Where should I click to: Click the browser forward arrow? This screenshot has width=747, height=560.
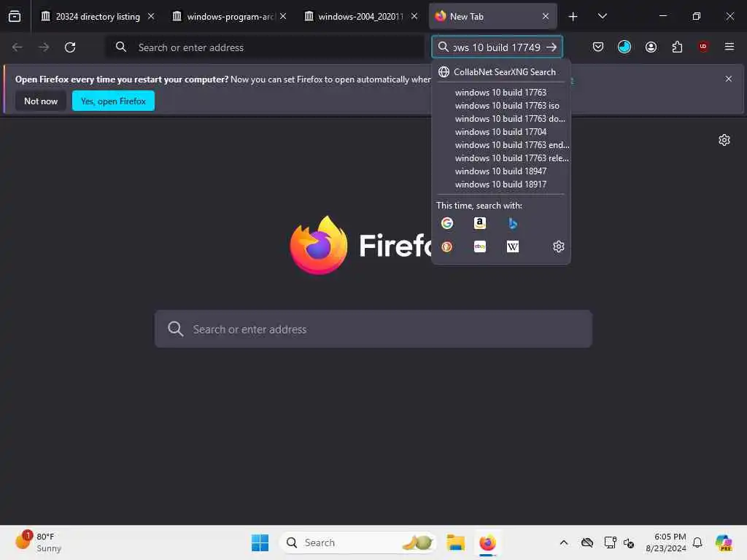(x=44, y=47)
